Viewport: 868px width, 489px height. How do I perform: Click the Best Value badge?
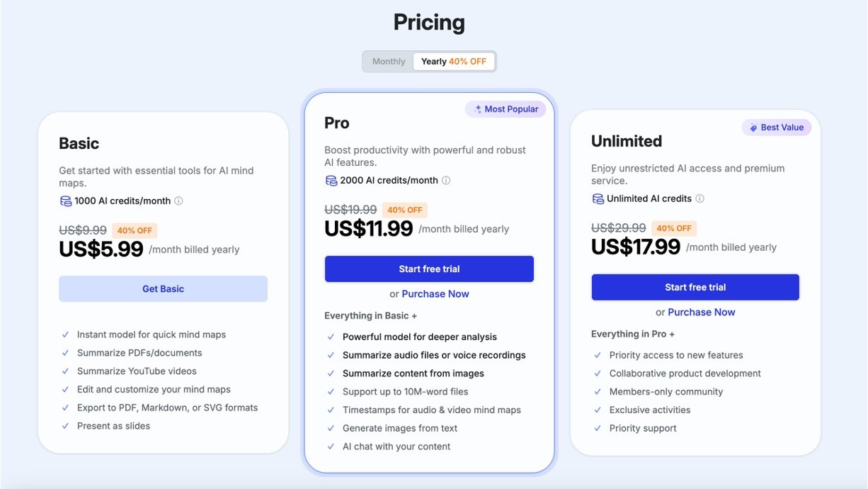point(776,128)
